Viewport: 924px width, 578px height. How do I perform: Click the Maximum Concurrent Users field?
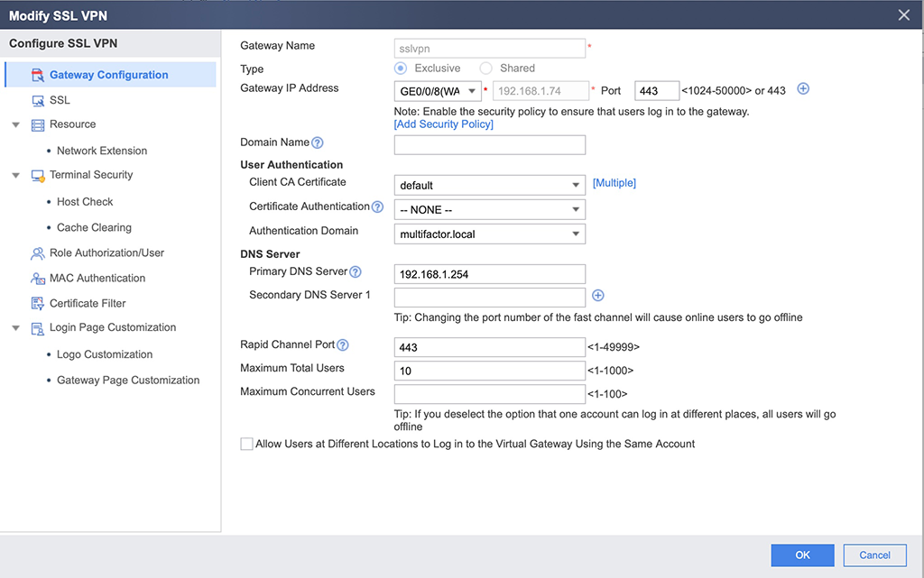click(490, 394)
